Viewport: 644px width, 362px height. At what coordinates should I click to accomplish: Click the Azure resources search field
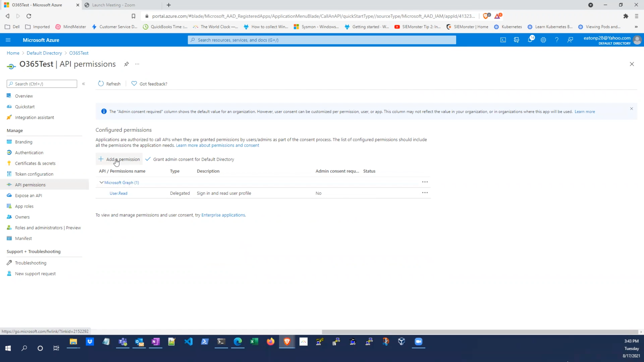click(321, 40)
